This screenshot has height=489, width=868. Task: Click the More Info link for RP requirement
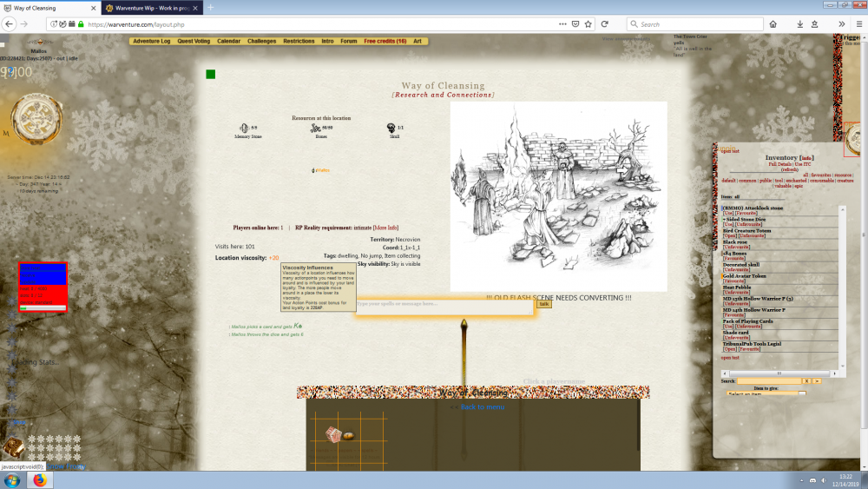(385, 228)
